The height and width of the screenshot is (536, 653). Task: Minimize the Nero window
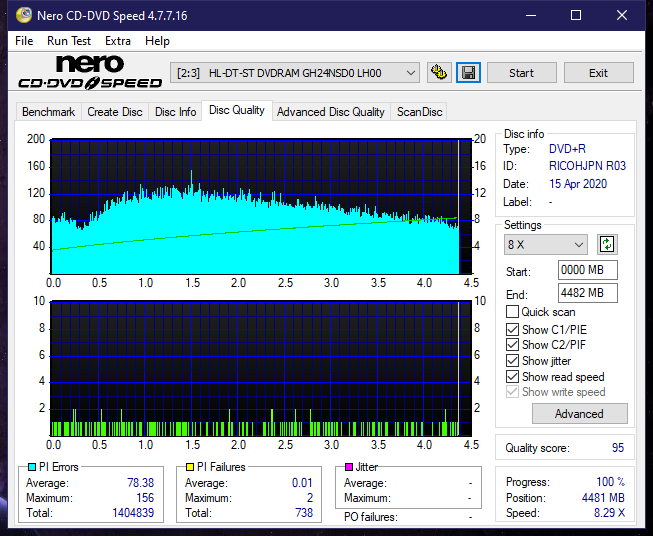pos(531,15)
